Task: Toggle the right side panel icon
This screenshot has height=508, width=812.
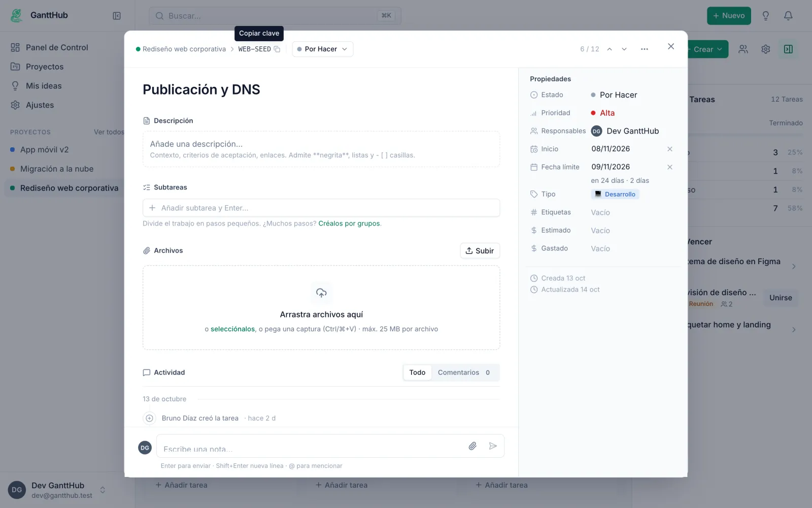Action: 788,49
